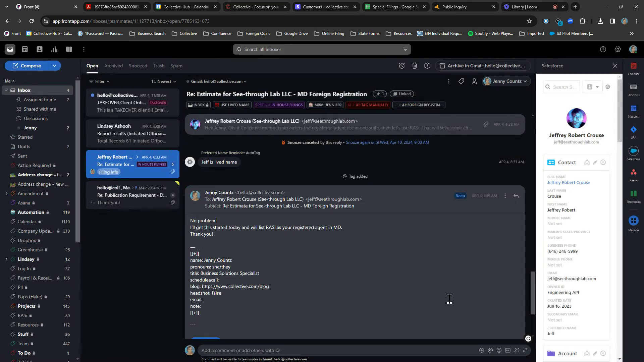Open the Newest sort dropdown
This screenshot has height=362, width=644.
[164, 81]
